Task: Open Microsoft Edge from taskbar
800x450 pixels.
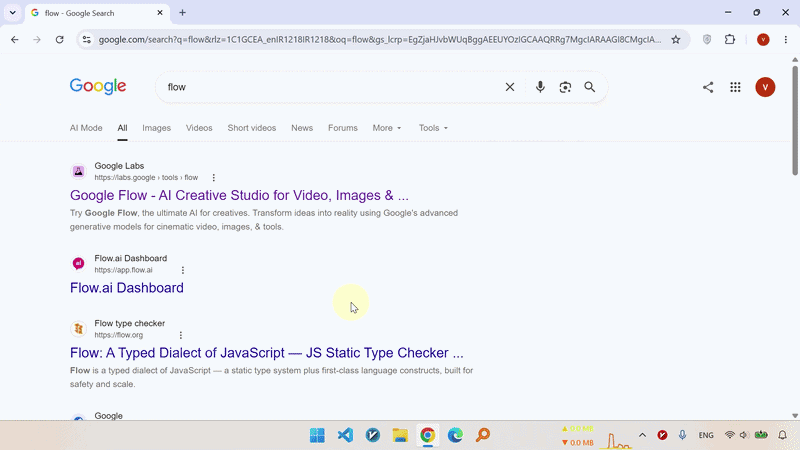Action: 455,435
